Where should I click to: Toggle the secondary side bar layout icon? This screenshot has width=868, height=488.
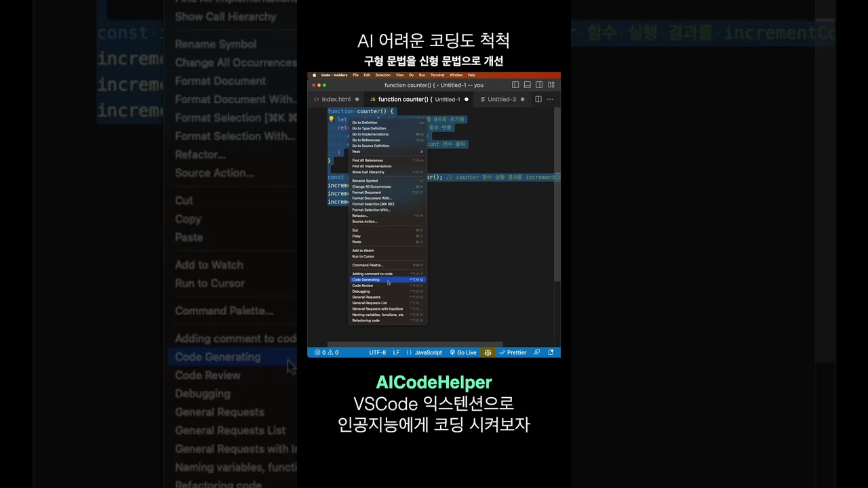[539, 85]
